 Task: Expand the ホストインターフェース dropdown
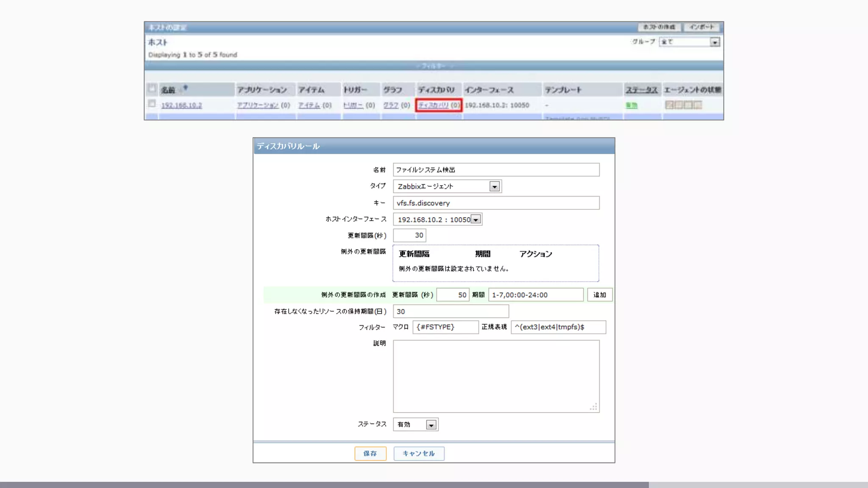tap(476, 219)
